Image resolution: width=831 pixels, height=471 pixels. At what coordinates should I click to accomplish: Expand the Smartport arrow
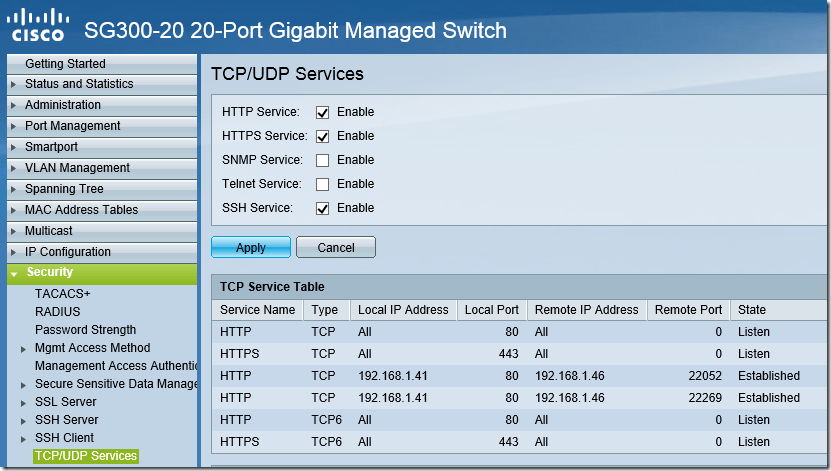(x=14, y=147)
